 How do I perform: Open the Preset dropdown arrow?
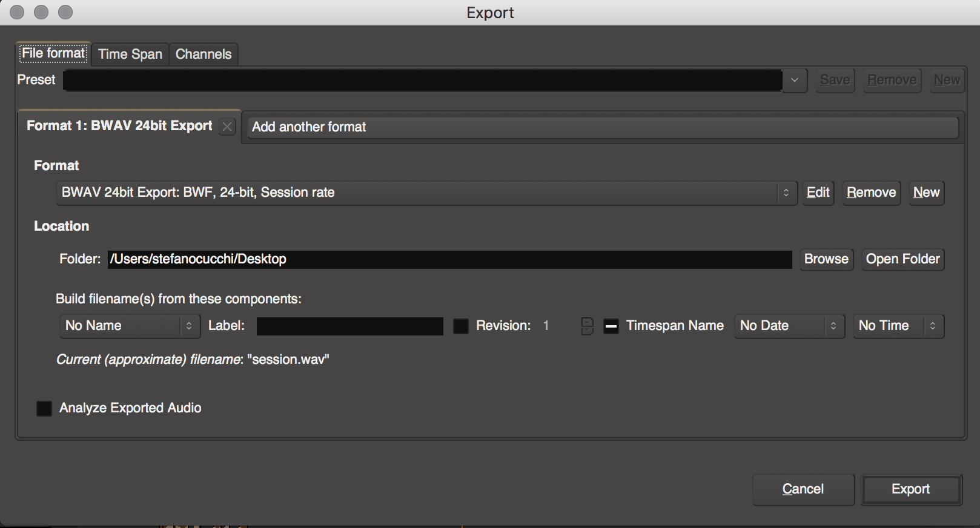(x=794, y=80)
